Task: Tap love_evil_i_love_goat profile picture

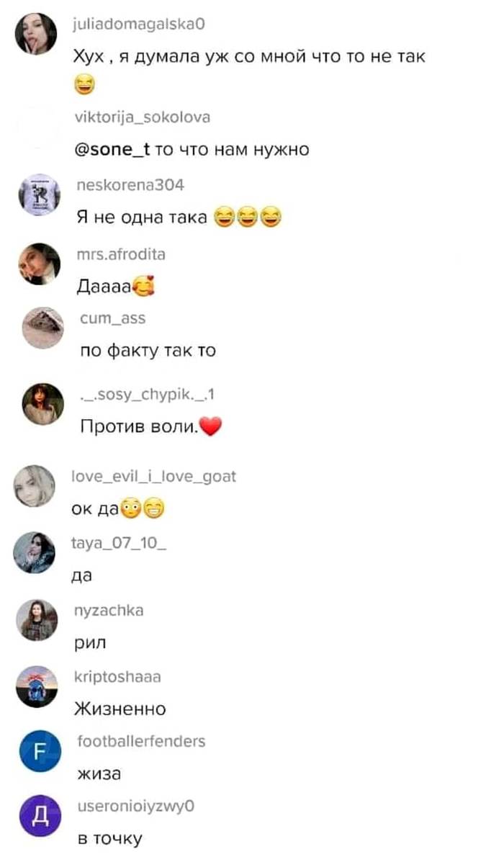Action: coord(35,486)
